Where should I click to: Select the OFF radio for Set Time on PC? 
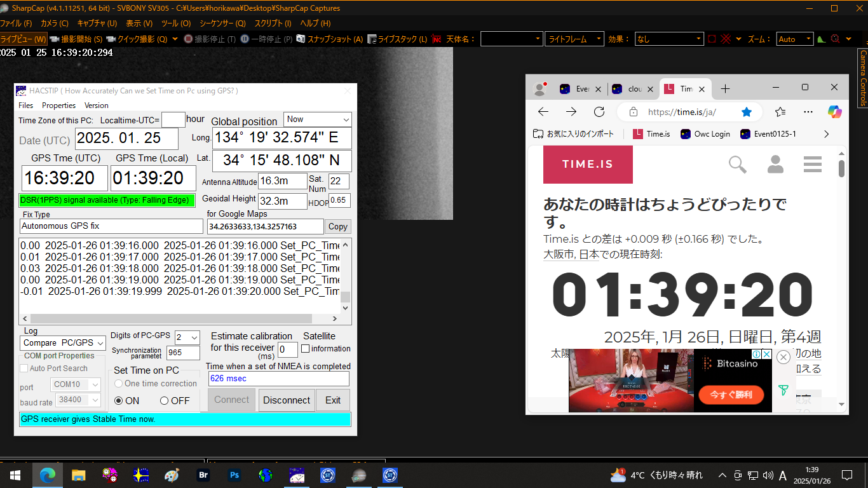pos(164,401)
